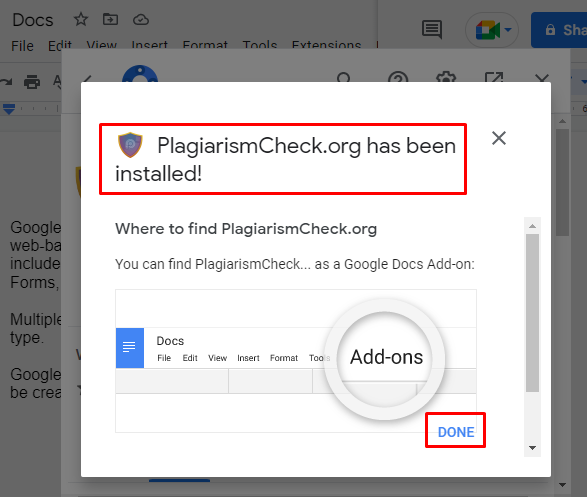The width and height of the screenshot is (587, 497).
Task: Open the move-to-folder icon
Action: 110,19
